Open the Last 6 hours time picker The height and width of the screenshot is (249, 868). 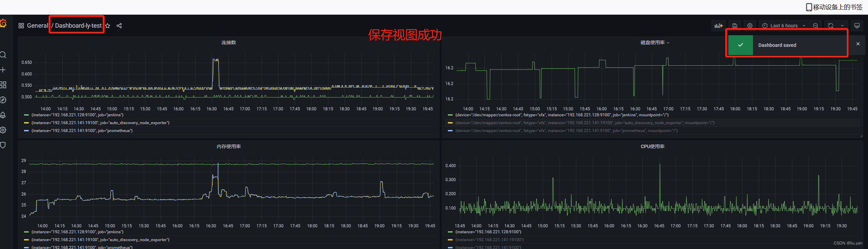(784, 26)
